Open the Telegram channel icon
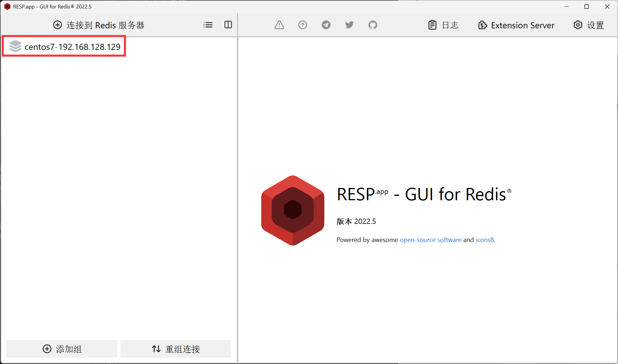The width and height of the screenshot is (618, 364). tap(326, 25)
